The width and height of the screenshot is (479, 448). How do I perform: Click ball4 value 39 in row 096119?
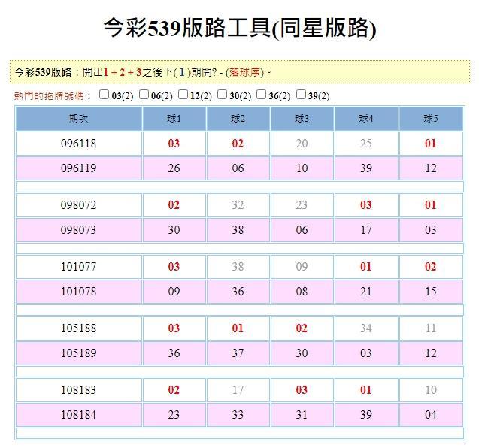366,168
